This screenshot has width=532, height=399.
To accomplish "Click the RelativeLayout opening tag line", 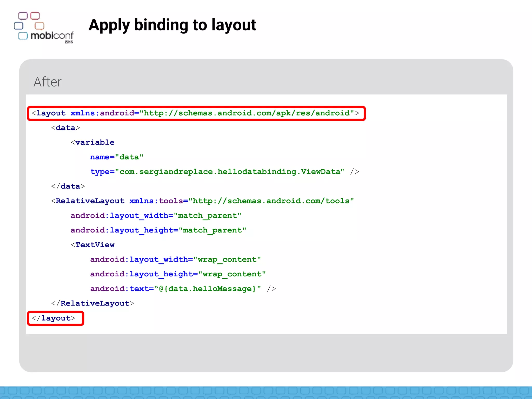I will (202, 201).
